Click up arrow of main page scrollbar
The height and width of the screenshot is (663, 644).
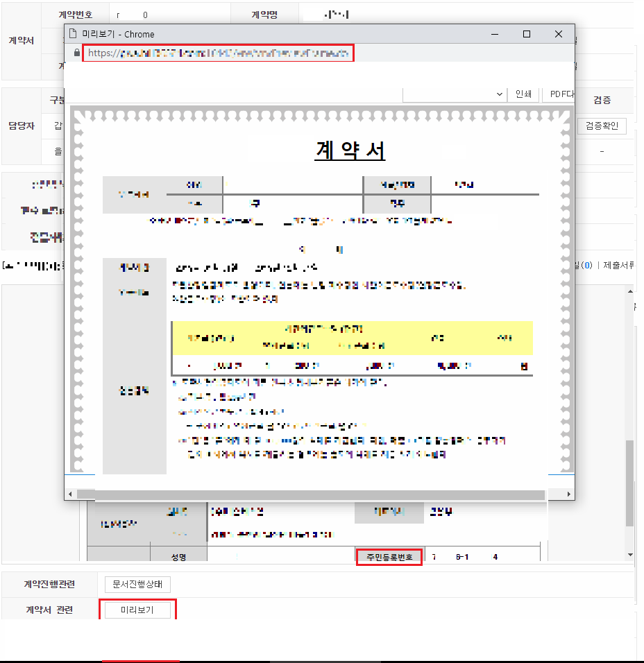630,291
